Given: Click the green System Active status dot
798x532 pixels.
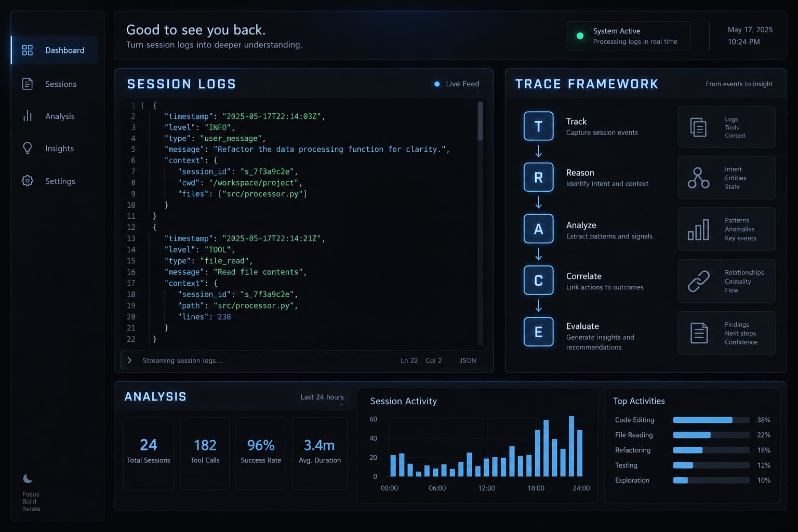Looking at the screenshot, I should pos(580,36).
